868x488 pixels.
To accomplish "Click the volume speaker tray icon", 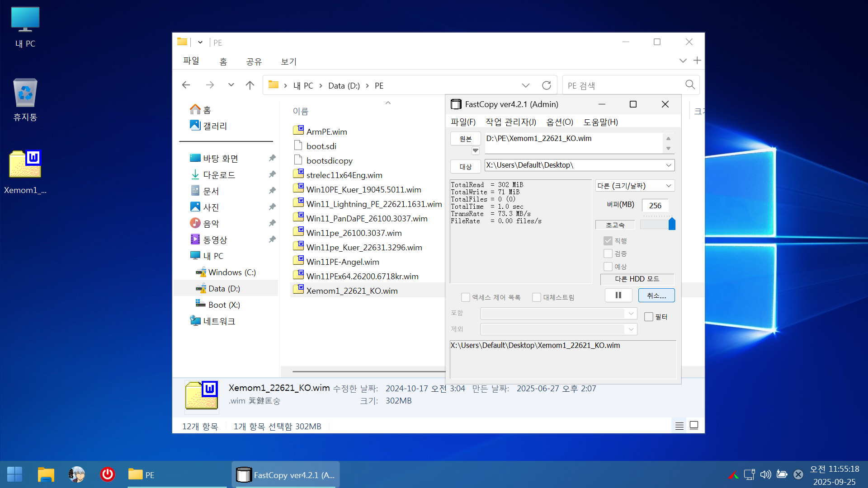I will point(765,474).
